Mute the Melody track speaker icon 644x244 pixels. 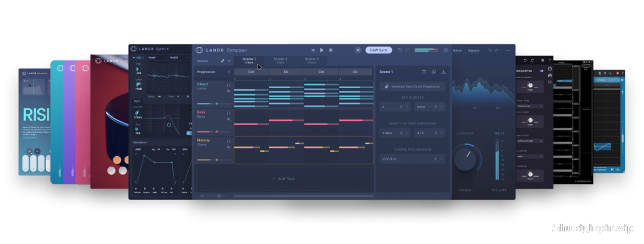click(x=229, y=147)
